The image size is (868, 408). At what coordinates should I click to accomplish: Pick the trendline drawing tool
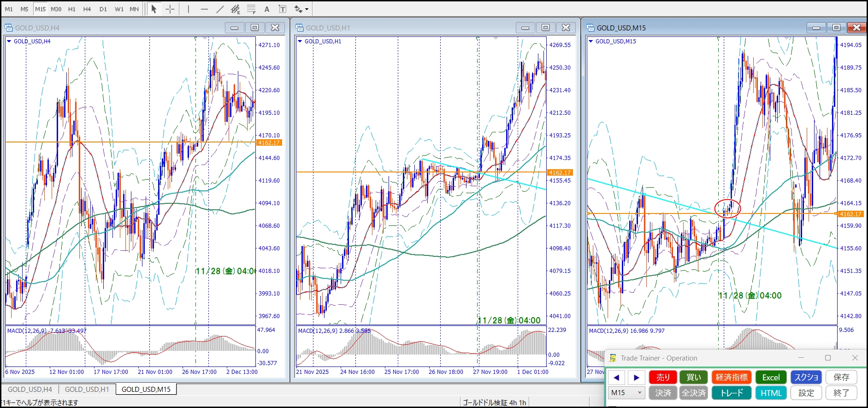220,9
